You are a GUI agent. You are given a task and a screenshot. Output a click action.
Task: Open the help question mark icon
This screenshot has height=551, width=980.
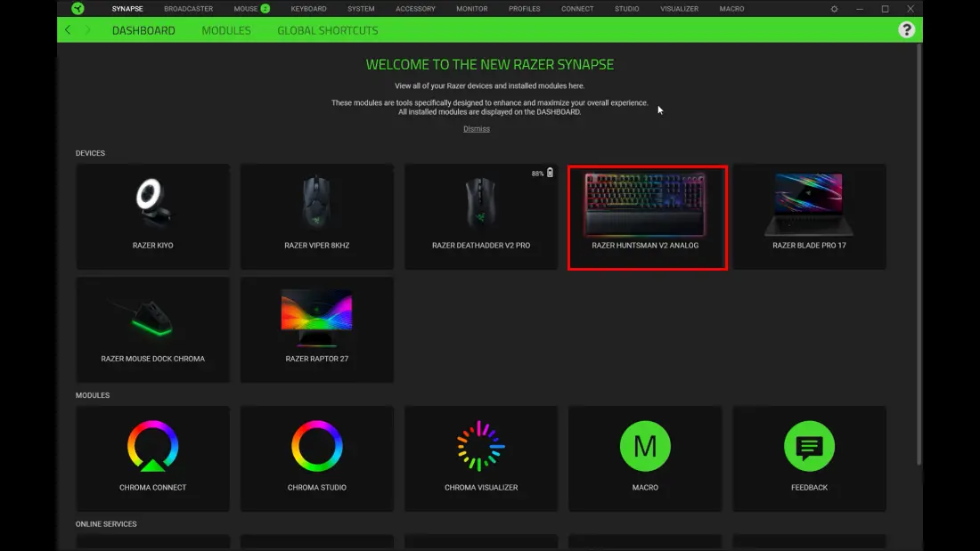coord(906,30)
